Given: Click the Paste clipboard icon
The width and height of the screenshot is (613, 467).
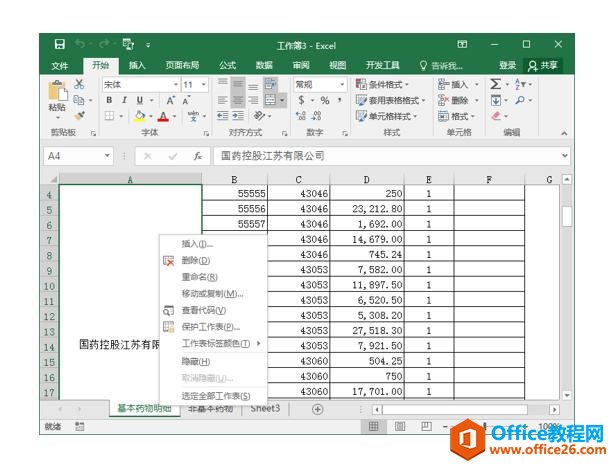Looking at the screenshot, I should click(x=57, y=91).
